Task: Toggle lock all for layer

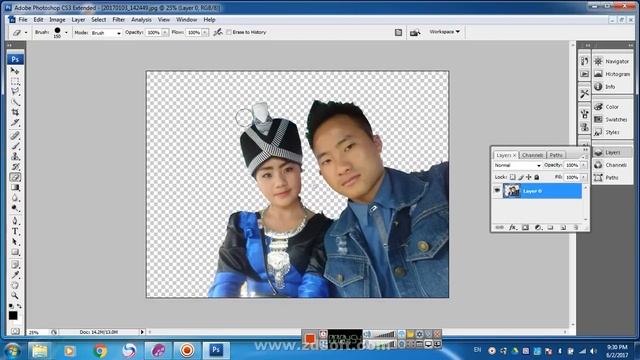Action: click(x=537, y=177)
